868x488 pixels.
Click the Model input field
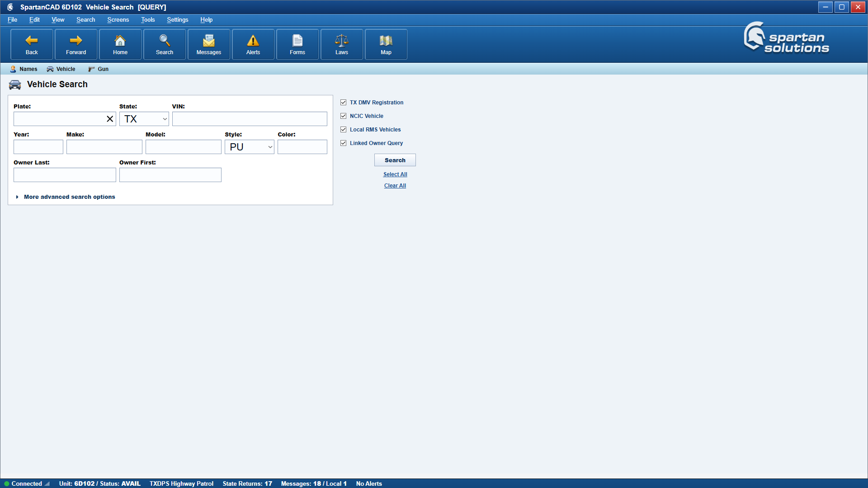(x=184, y=147)
